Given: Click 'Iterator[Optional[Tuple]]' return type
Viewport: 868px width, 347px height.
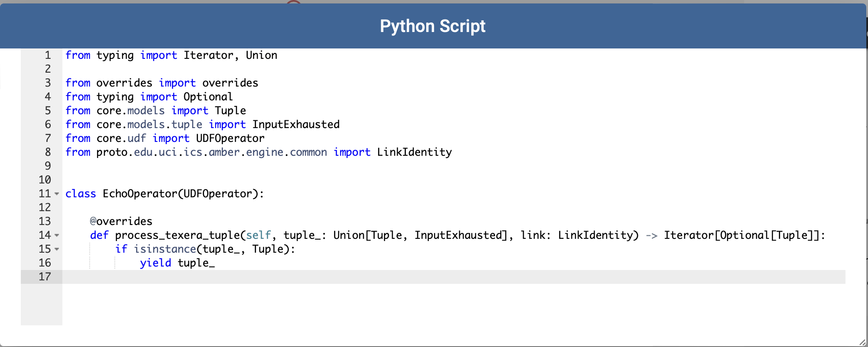Looking at the screenshot, I should [x=742, y=235].
